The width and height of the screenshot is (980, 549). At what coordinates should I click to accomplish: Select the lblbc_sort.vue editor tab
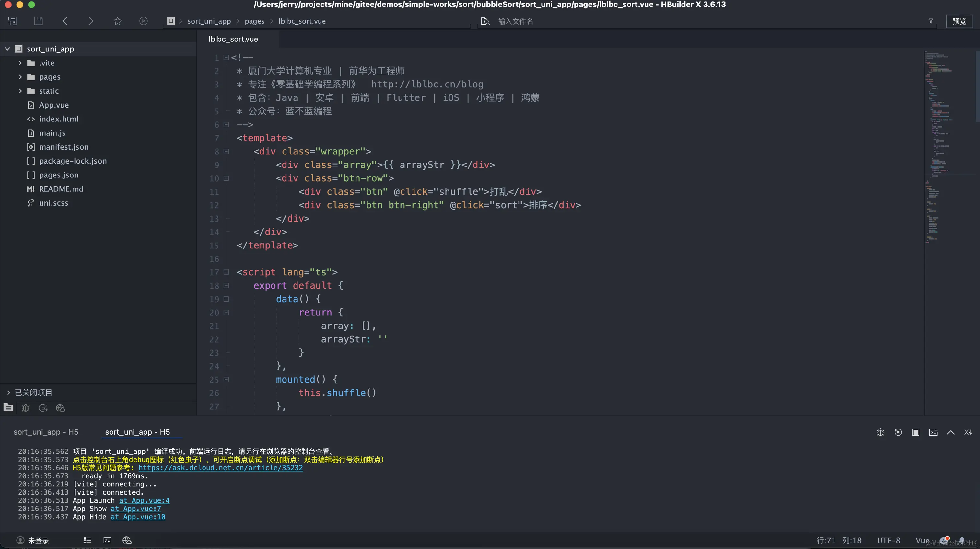[x=233, y=39]
